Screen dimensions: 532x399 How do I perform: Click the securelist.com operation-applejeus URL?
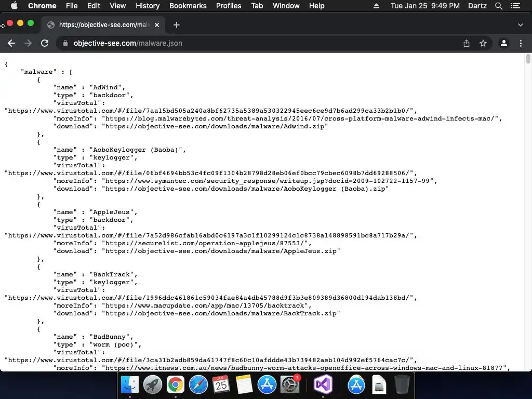coord(205,244)
